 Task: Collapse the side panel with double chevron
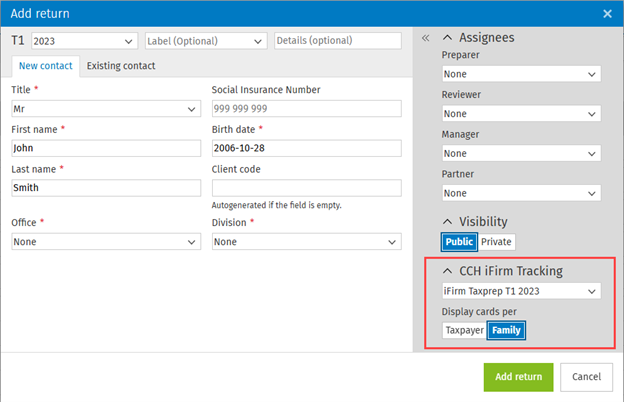pyautogui.click(x=425, y=38)
